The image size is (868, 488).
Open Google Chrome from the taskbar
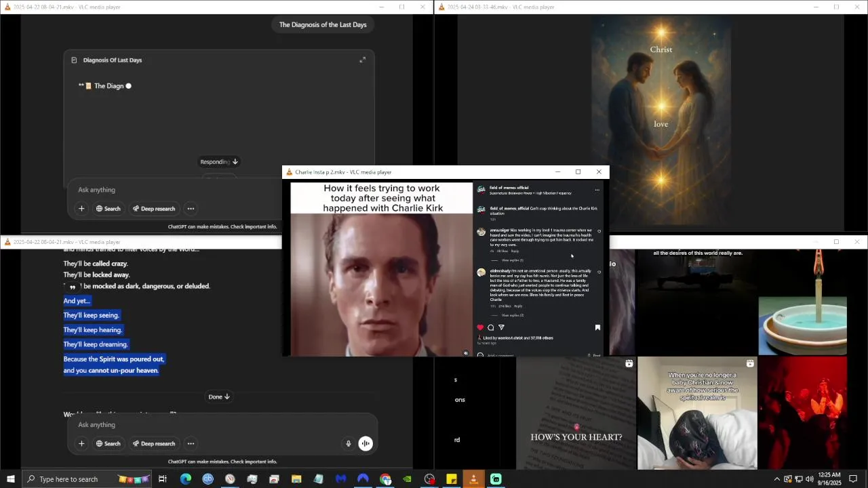[x=385, y=479]
